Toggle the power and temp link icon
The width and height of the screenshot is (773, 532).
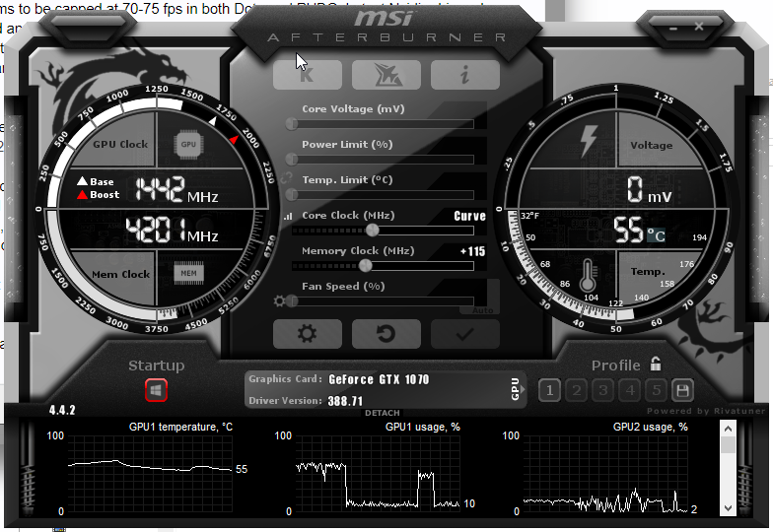(286, 177)
